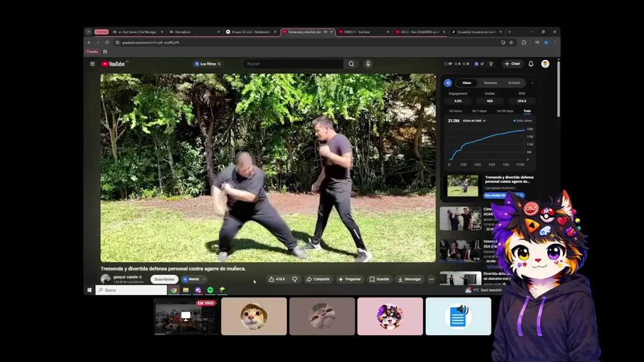The image size is (644, 362).
Task: Open the vistas en total dropdown
Action: [474, 121]
